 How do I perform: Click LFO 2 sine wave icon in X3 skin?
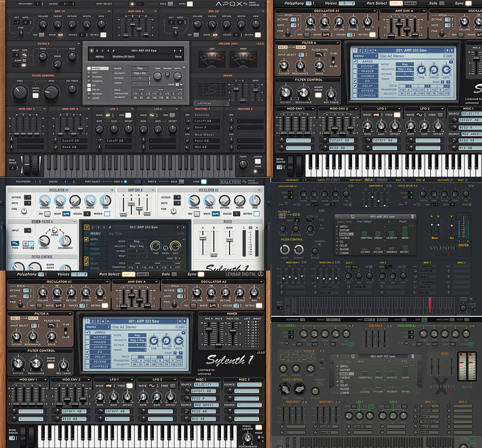389,267
